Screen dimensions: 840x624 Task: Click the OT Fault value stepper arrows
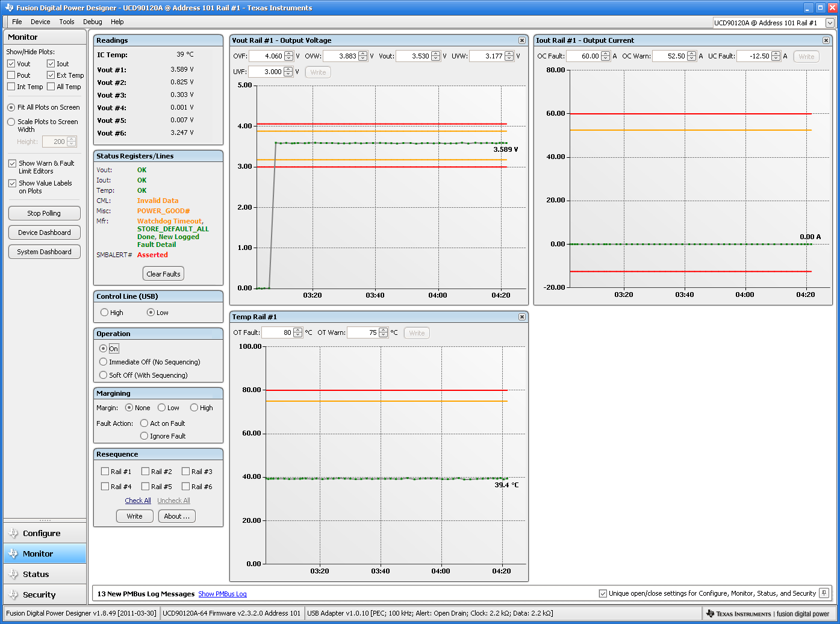[x=297, y=332]
